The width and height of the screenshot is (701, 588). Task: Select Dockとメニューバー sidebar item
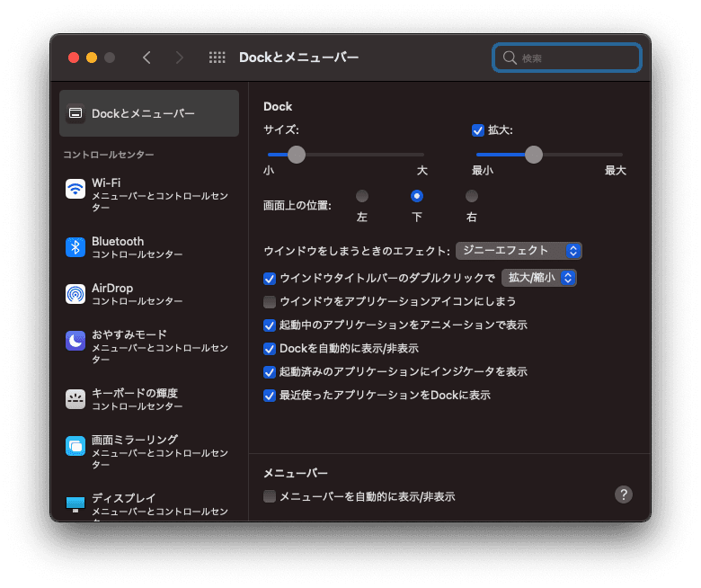pyautogui.click(x=149, y=113)
